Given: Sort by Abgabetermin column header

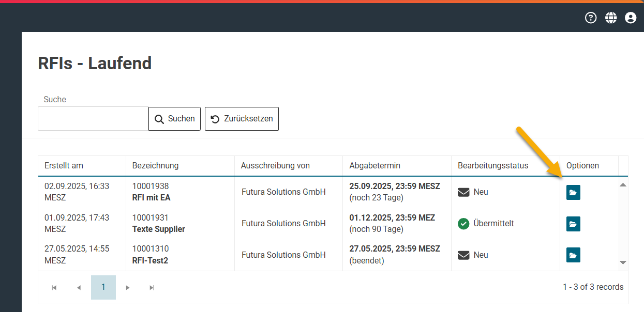Looking at the screenshot, I should click(x=375, y=166).
